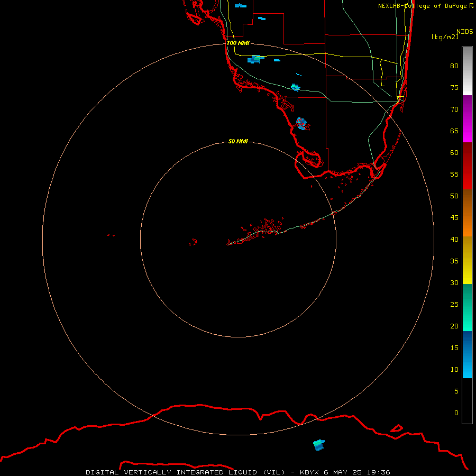Screen dimensions: 476x476
Task: Click the Dry Tortugas islets outline west of the inner ring
Action: [111, 235]
